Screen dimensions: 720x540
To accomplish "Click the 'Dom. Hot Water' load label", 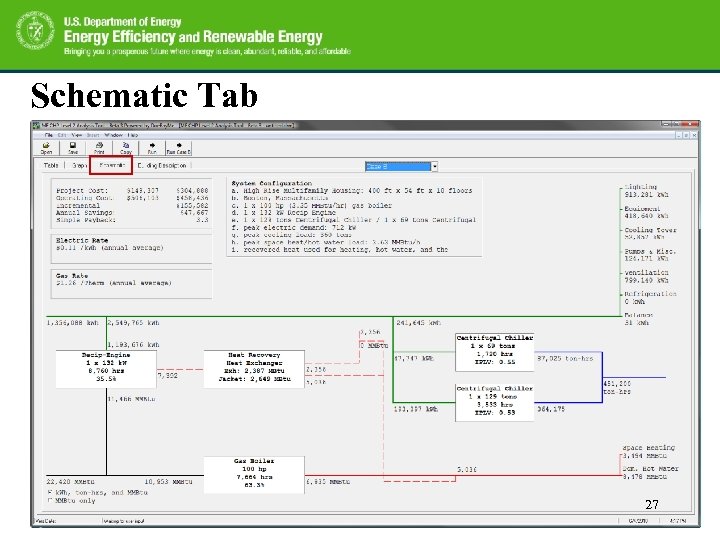I will 650,469.
